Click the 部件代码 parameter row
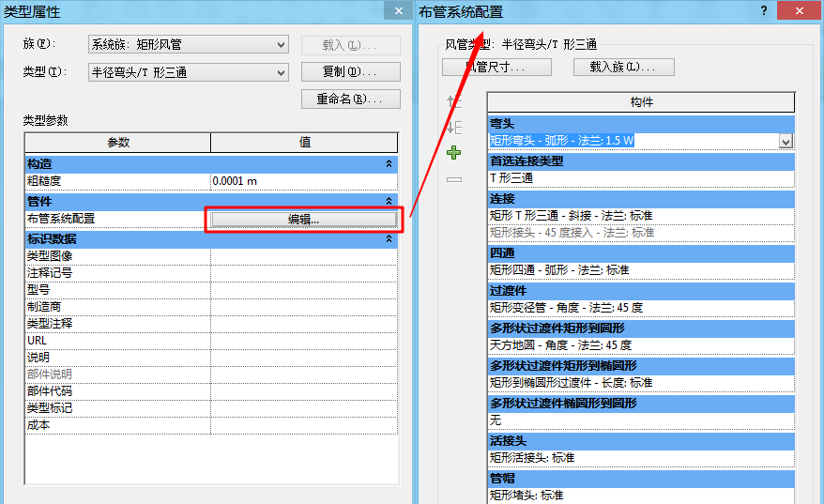824x504 pixels. click(211, 391)
